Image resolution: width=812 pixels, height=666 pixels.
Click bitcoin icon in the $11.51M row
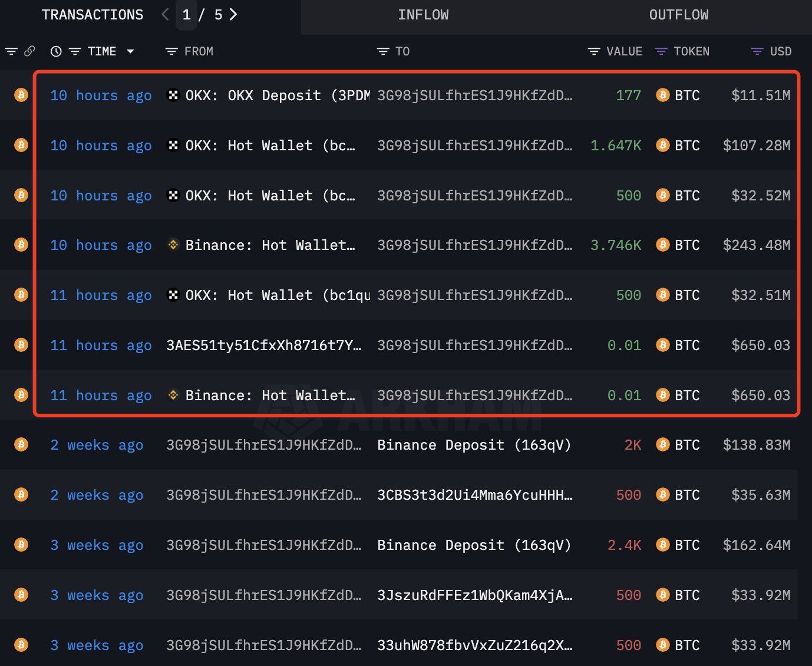[x=21, y=95]
